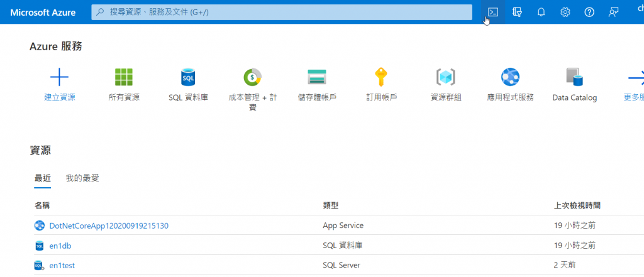Open the feedback icon in the header

click(613, 13)
